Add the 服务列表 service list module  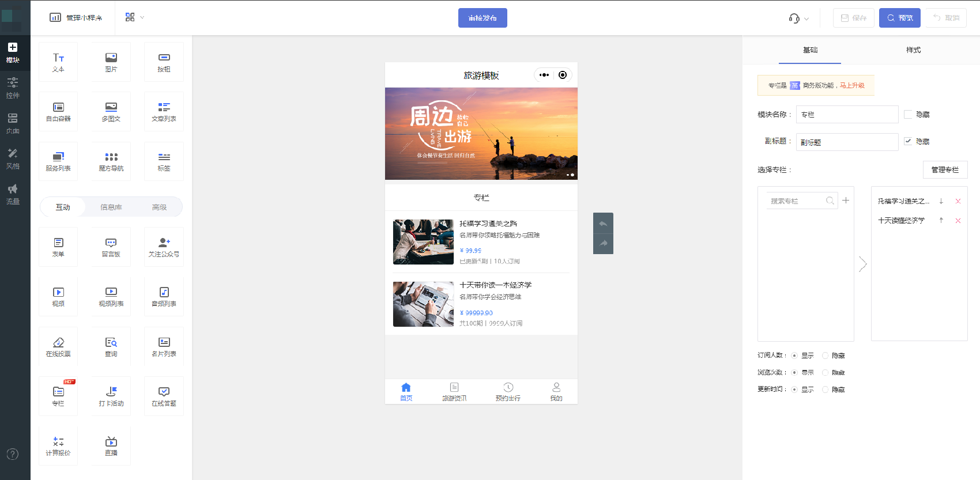[x=58, y=161]
